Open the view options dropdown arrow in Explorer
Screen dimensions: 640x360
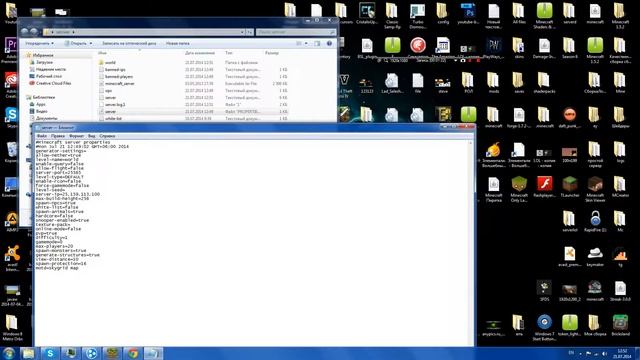(x=306, y=43)
